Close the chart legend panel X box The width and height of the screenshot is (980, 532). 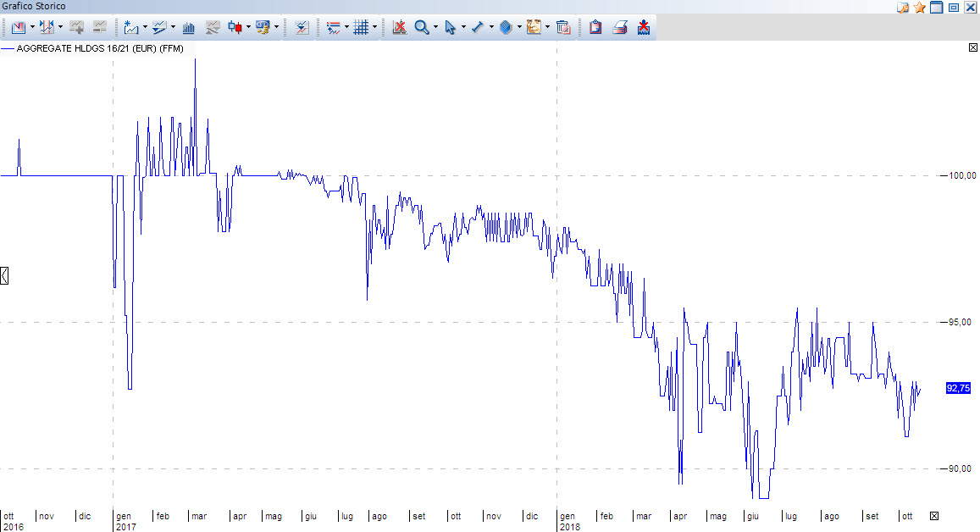tap(973, 47)
